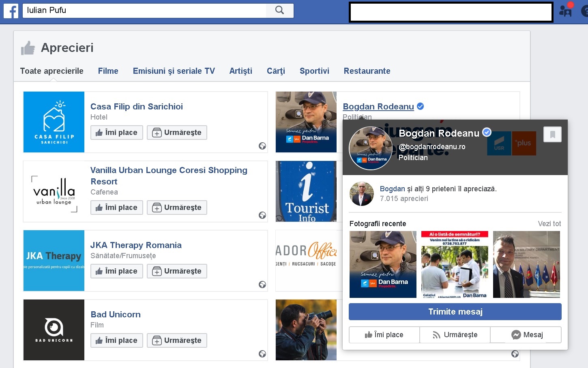Click 'Hotel' category under Casa Filip

(x=99, y=117)
